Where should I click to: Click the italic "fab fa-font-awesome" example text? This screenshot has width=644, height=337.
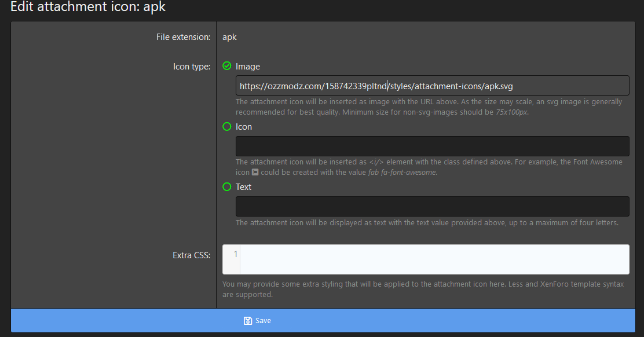click(x=402, y=173)
